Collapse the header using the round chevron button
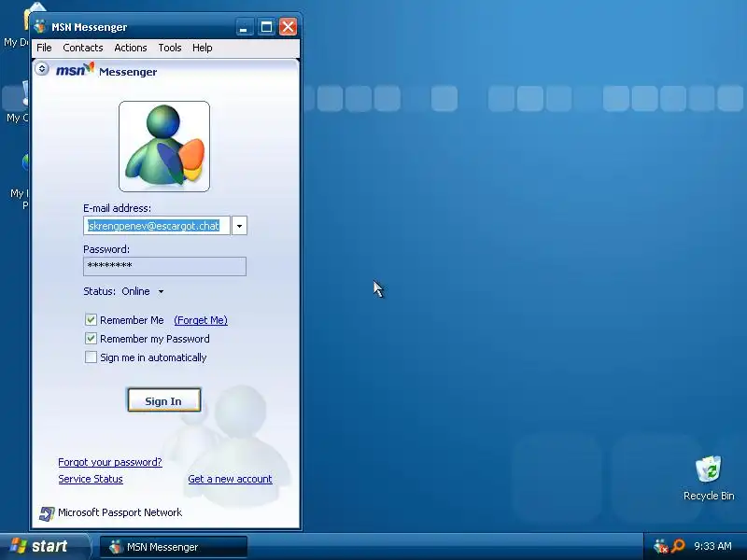747x560 pixels. coord(42,69)
